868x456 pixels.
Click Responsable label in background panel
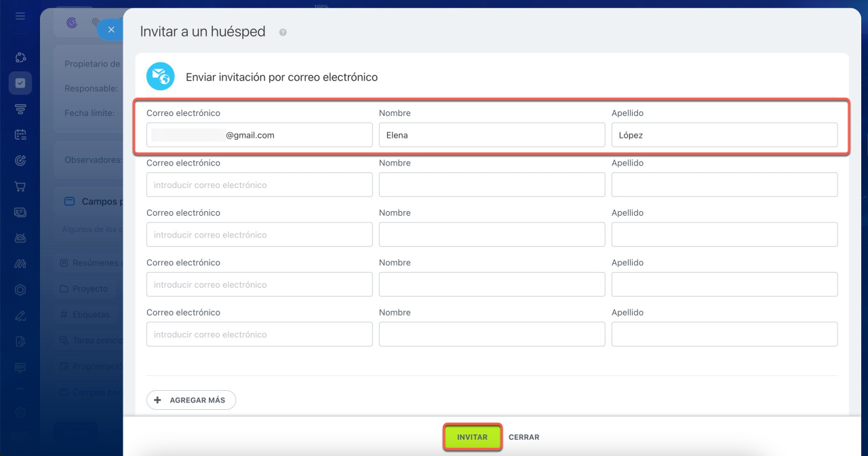(92, 88)
